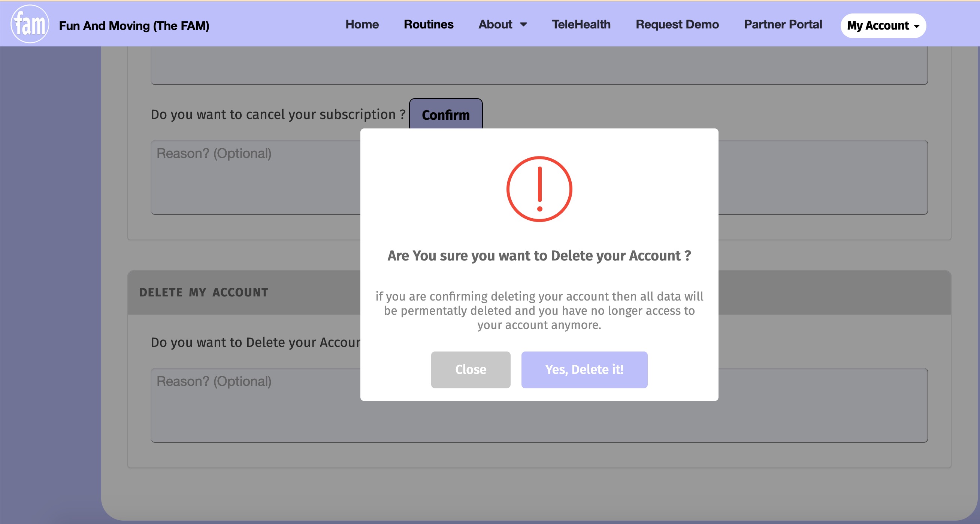Click the dialog title about deleting account
Image resolution: width=980 pixels, height=524 pixels.
(539, 256)
